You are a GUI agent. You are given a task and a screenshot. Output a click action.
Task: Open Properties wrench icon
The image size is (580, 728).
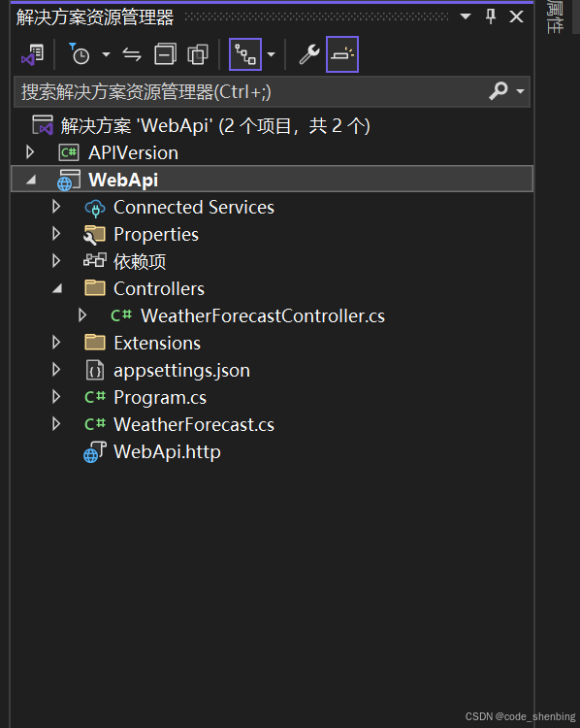(309, 54)
